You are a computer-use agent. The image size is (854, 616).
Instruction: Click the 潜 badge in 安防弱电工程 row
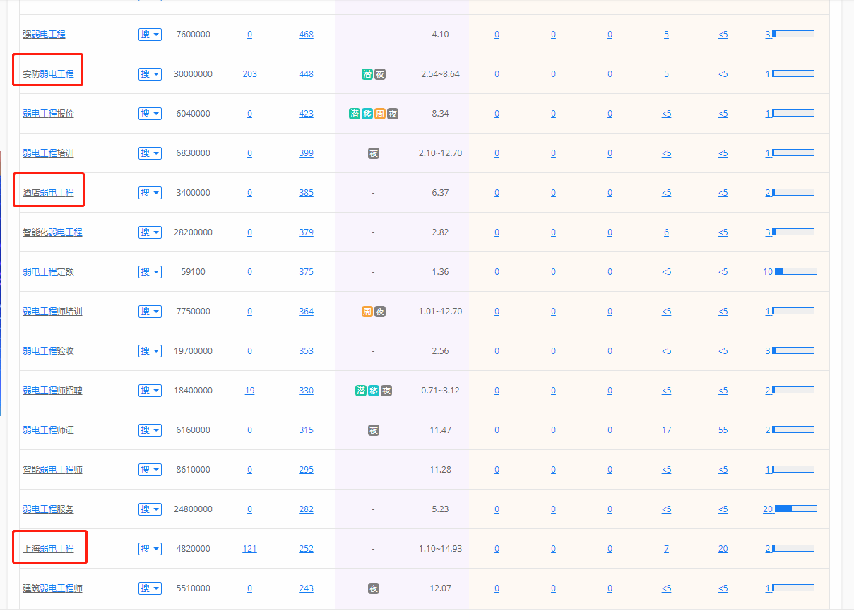367,74
